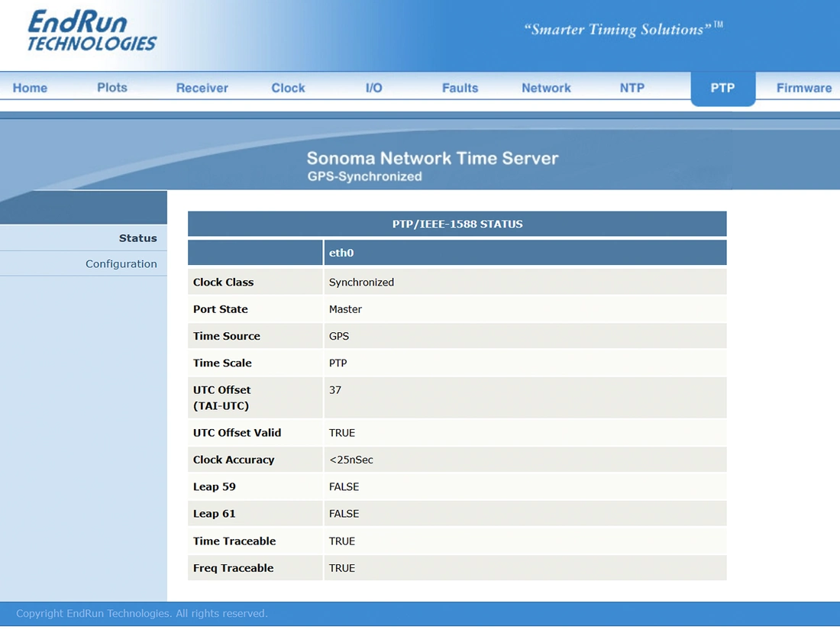Click the Sonoma Network Time Server heading
The image size is (840, 636).
432,158
